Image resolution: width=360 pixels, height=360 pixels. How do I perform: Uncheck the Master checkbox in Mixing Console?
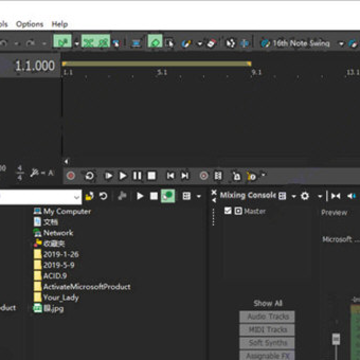[x=228, y=211]
